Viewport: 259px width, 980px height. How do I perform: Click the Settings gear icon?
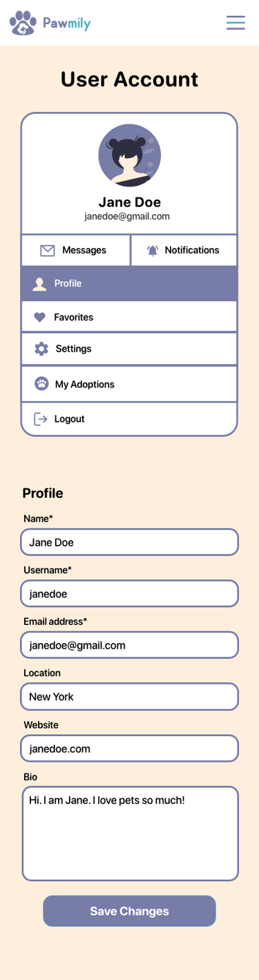pos(41,349)
